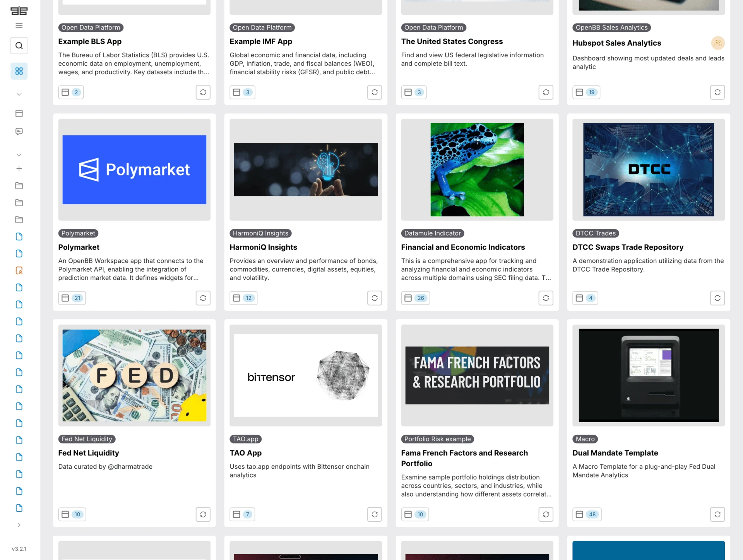Click the plus icon to create a new item
The image size is (743, 560).
tap(19, 168)
